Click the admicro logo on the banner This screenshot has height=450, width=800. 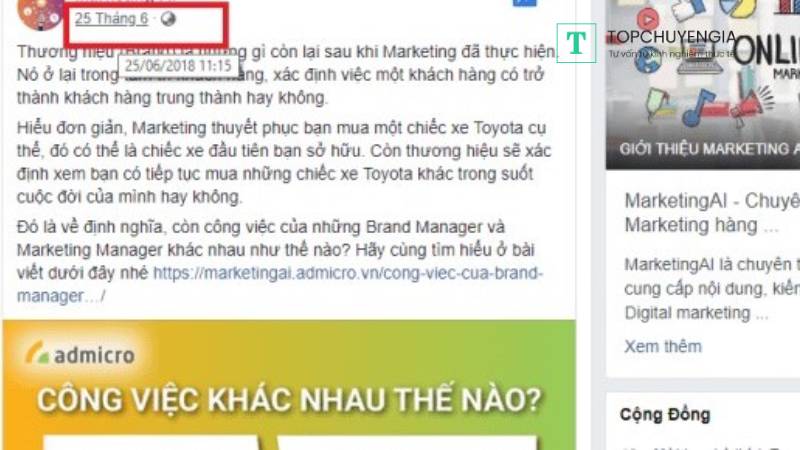pos(82,354)
